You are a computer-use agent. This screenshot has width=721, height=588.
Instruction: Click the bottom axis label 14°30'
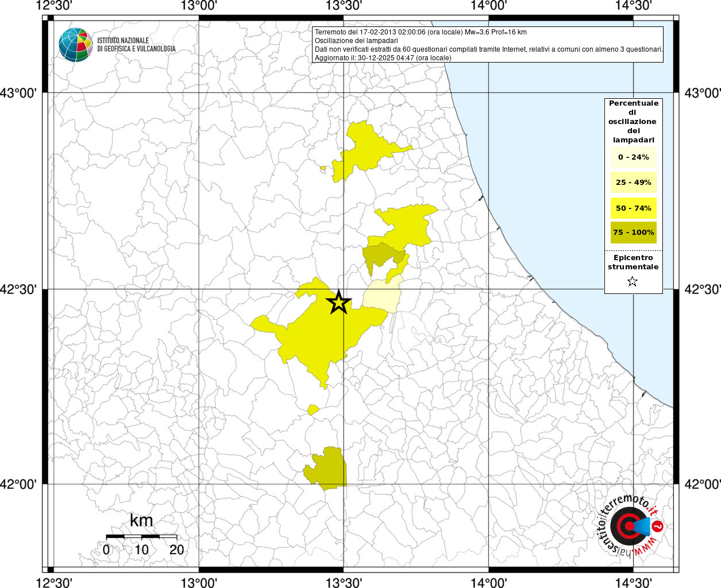[x=633, y=582]
